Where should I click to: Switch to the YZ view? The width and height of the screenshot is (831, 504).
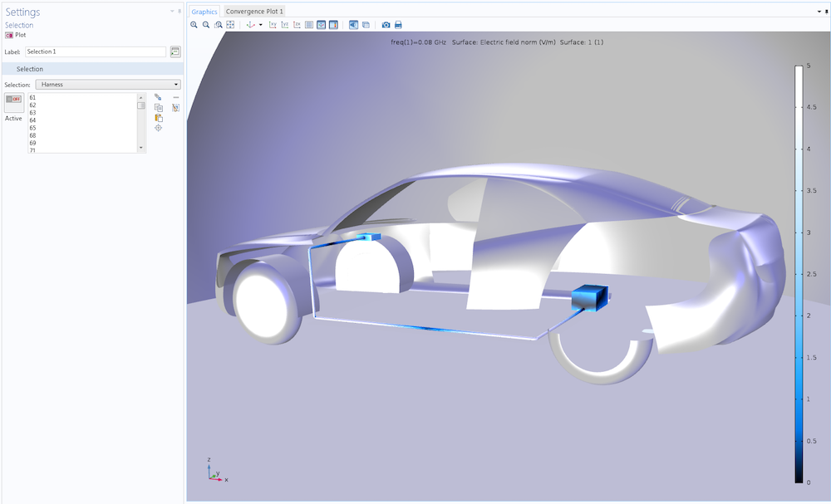point(285,25)
